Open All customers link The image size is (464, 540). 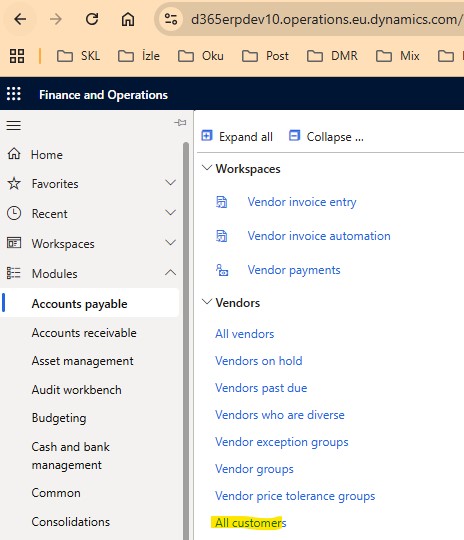pyautogui.click(x=250, y=523)
